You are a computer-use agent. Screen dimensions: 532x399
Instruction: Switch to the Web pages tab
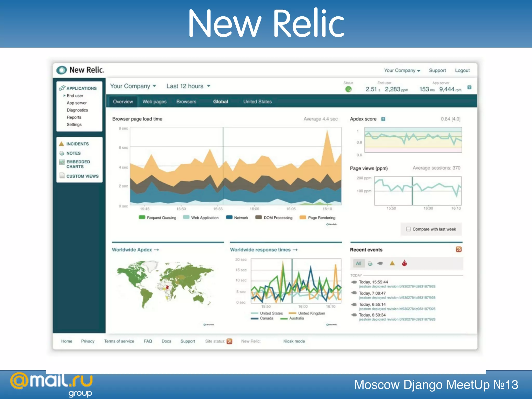[155, 102]
